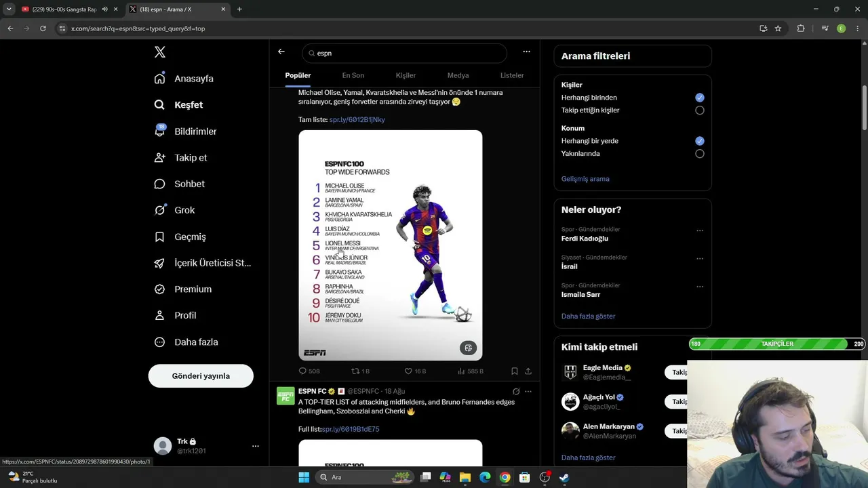The image size is (868, 488).
Task: Open a new Chrome tab
Action: tap(239, 9)
